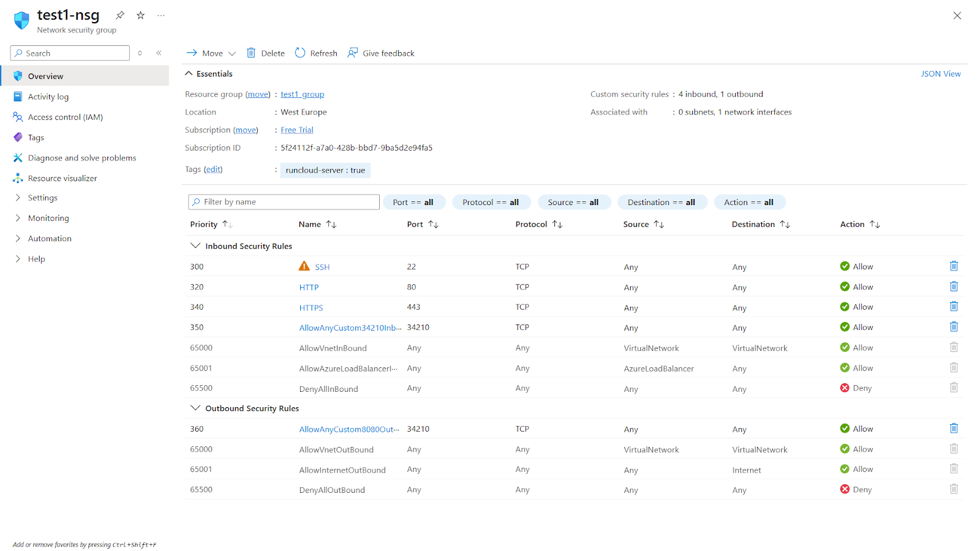Open the Protocol == all filter

coord(490,202)
